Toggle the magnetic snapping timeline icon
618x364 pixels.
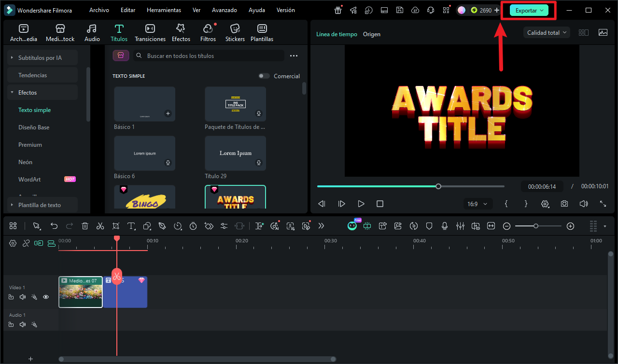[x=52, y=243]
